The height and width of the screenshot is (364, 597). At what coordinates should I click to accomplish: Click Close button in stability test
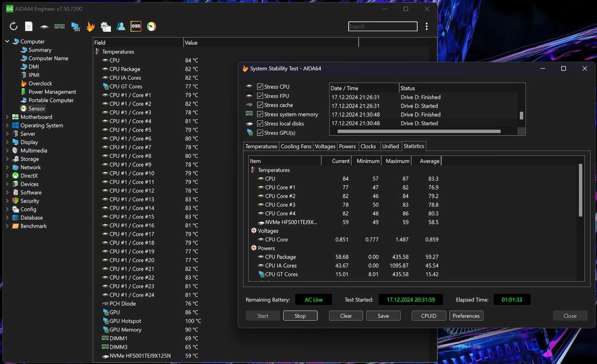tap(570, 316)
